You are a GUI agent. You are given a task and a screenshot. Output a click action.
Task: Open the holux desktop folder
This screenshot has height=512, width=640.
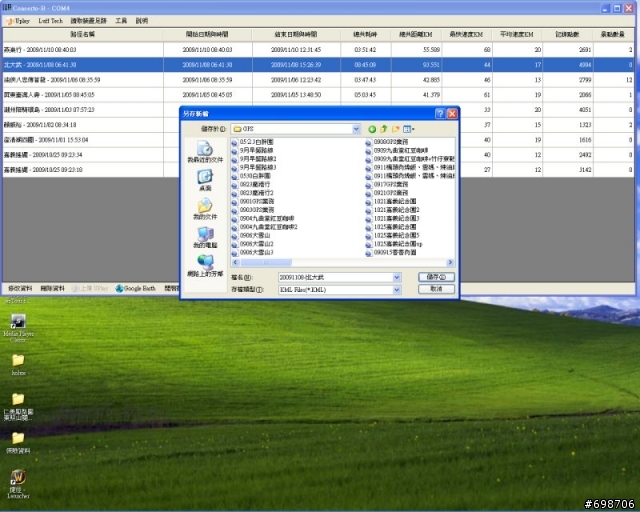(18, 365)
